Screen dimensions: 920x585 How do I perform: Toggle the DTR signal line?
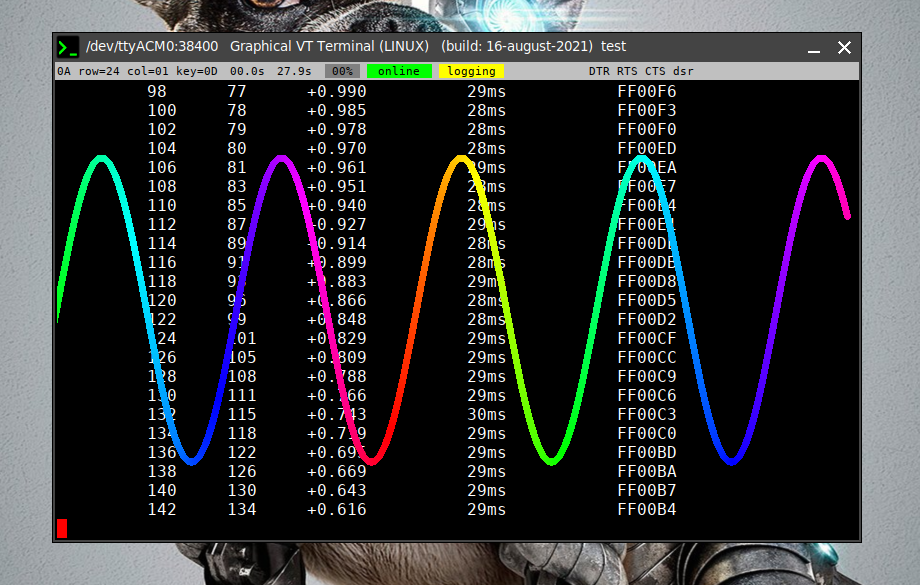[x=599, y=71]
